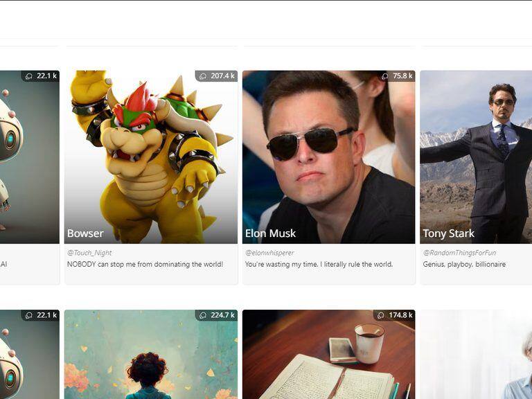This screenshot has height=399, width=532.
Task: Select the robot image in the top-left card
Action: pos(28,152)
